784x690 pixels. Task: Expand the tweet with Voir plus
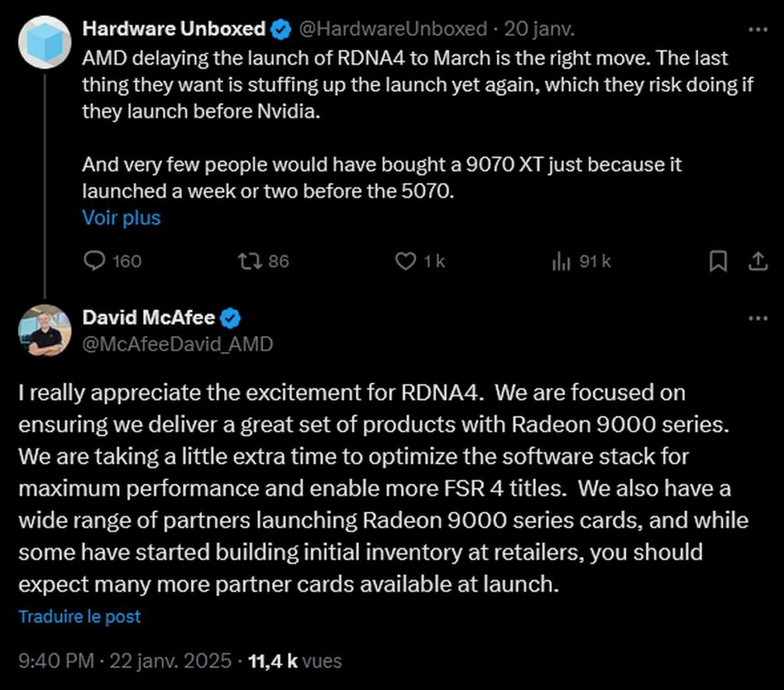point(121,217)
